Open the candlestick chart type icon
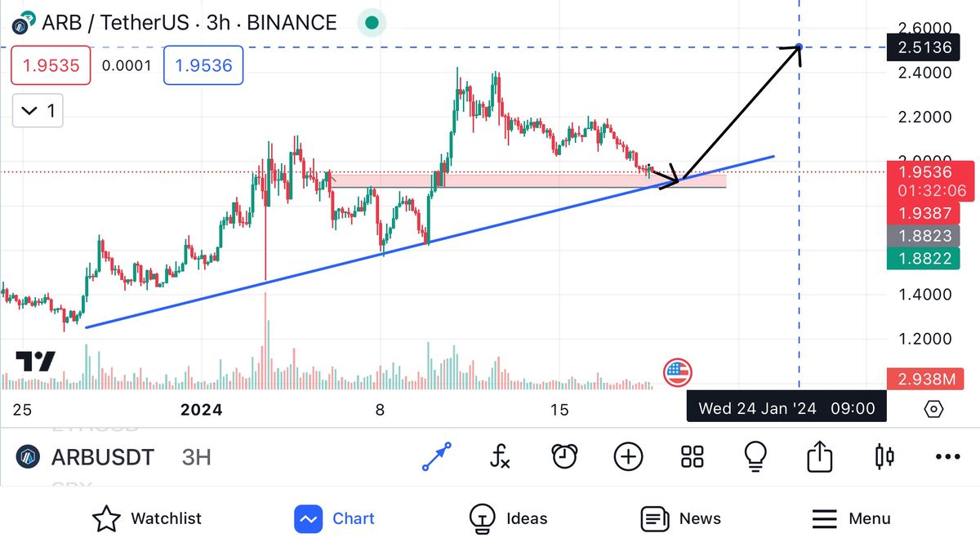Image resolution: width=980 pixels, height=551 pixels. point(884,457)
